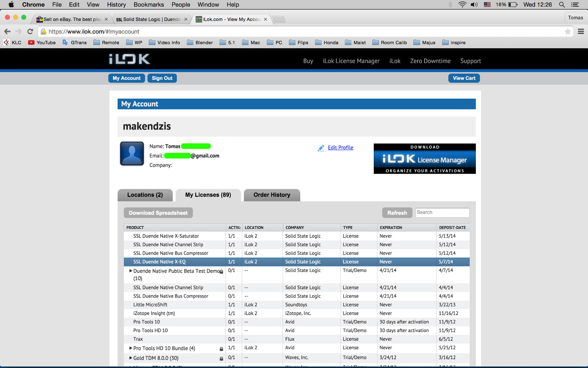Close the iLok.com tab
This screenshot has height=368, width=588.
point(265,19)
